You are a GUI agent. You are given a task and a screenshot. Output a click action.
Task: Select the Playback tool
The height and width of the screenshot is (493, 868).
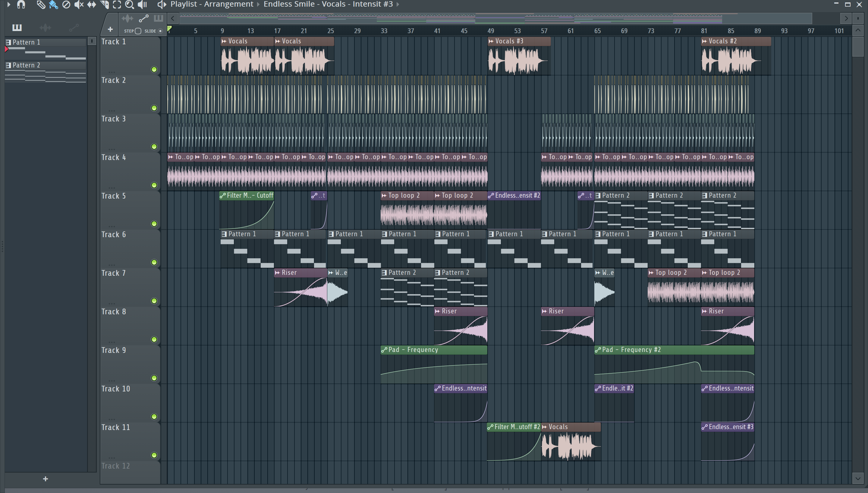pyautogui.click(x=143, y=5)
